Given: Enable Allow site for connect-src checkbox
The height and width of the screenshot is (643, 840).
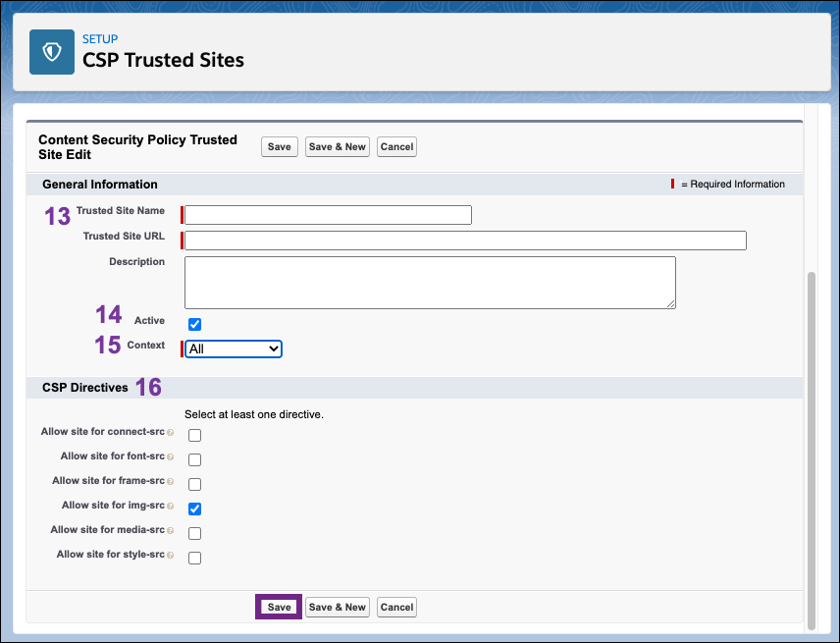Looking at the screenshot, I should [194, 435].
